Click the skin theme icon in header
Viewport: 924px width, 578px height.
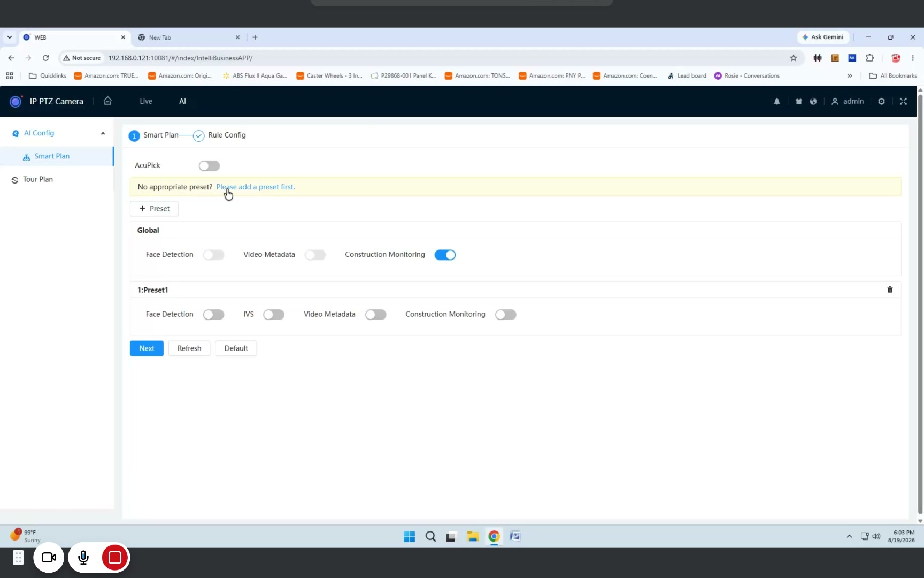[799, 101]
